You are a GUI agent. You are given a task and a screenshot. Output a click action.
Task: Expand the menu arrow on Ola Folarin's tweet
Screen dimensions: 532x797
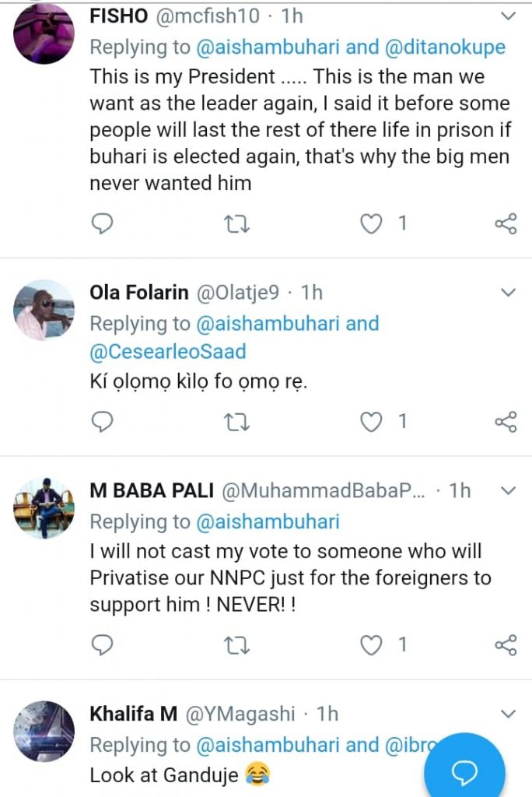point(507,293)
